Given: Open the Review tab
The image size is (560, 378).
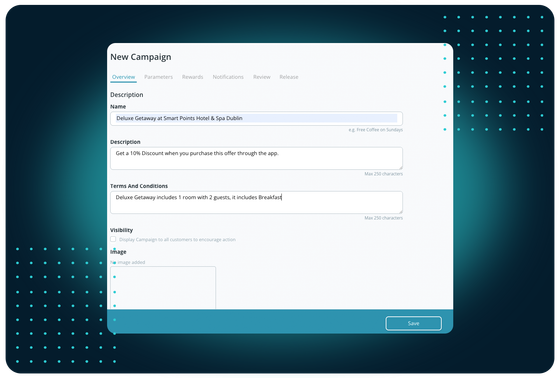Looking at the screenshot, I should 262,77.
